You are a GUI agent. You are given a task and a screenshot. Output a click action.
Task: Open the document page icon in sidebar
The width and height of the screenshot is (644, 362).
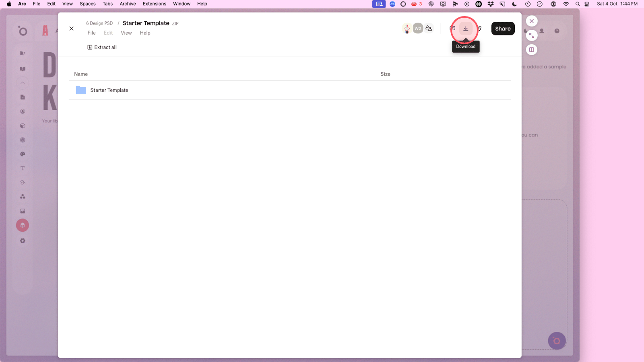click(x=23, y=97)
